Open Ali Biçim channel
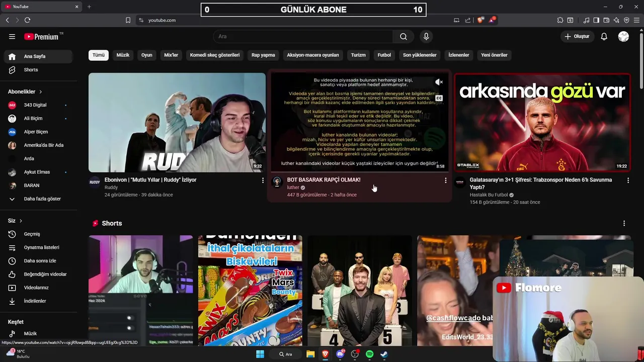This screenshot has width=644, height=362. 38,118
